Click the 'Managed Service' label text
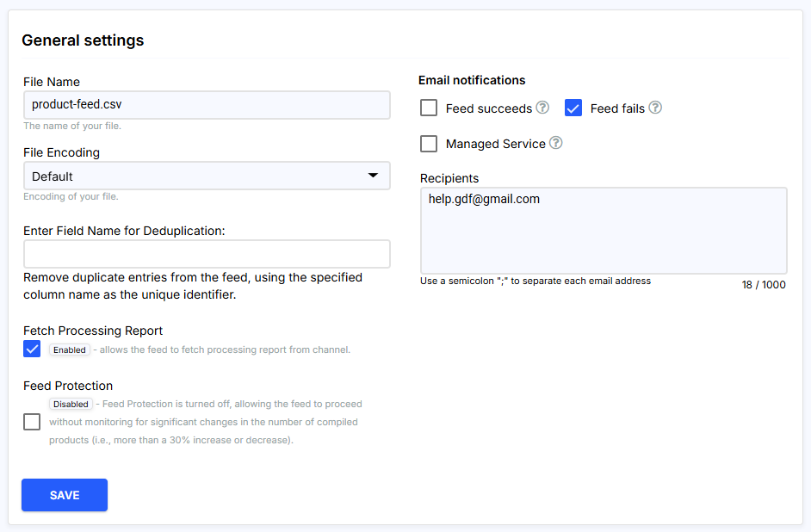Screen dimensions: 811x532 [495, 144]
